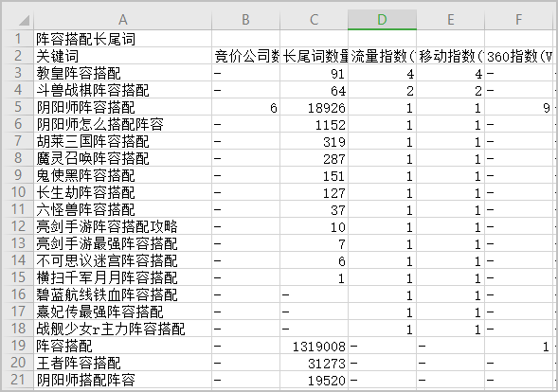Click the value 91 cell
The height and width of the screenshot is (392, 558).
[315, 73]
